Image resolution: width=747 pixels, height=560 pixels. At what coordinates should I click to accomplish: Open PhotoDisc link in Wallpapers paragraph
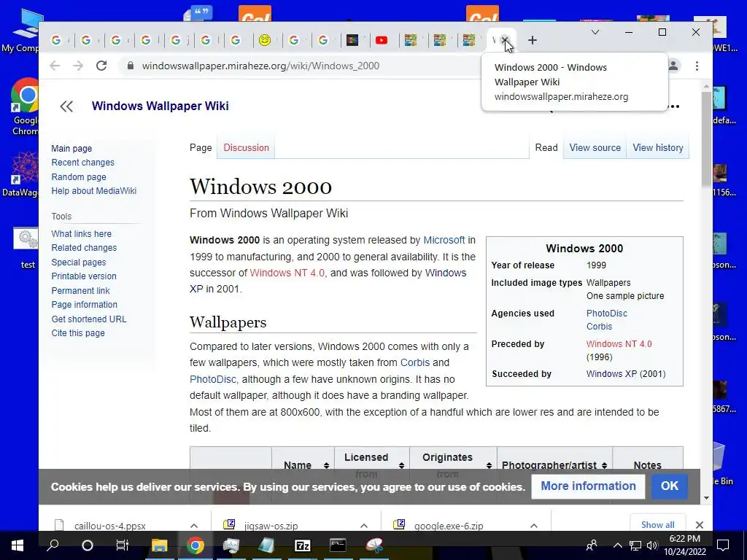click(212, 379)
